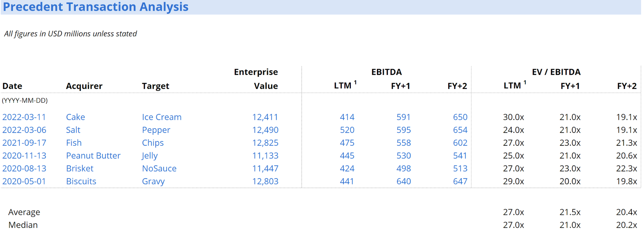Viewport: 644px width, 237px height.
Task: Select the USD millions note text
Action: [71, 34]
